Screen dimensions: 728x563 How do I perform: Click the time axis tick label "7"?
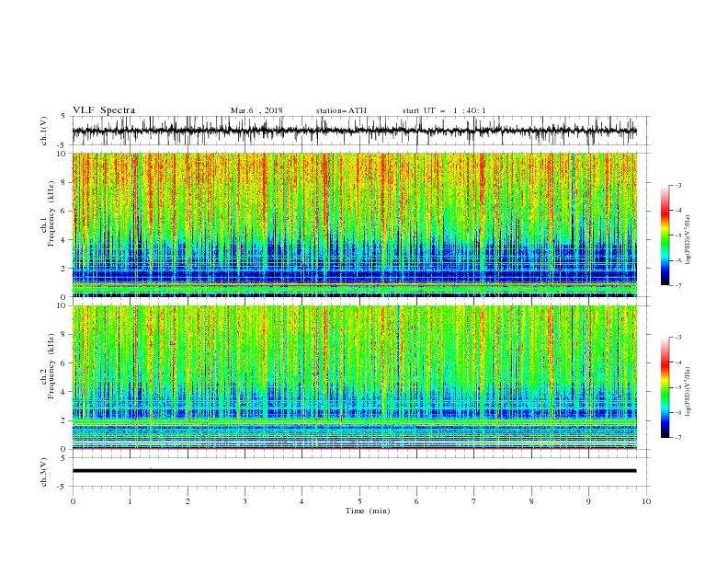click(474, 501)
